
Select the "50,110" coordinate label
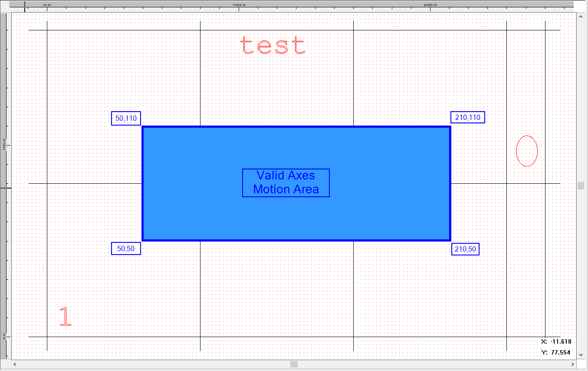(x=126, y=118)
